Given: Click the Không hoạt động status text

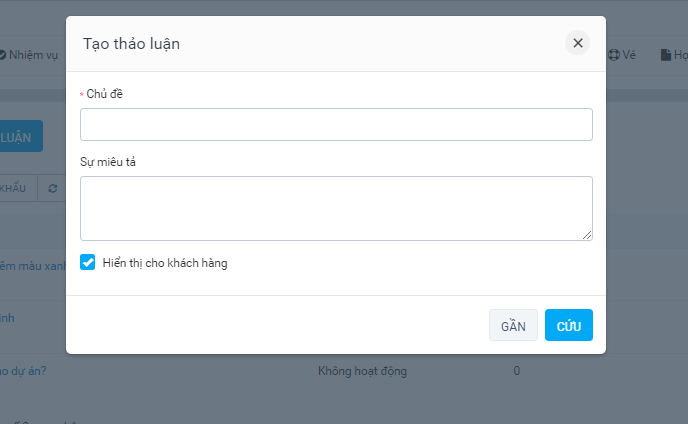Looking at the screenshot, I should [x=362, y=371].
